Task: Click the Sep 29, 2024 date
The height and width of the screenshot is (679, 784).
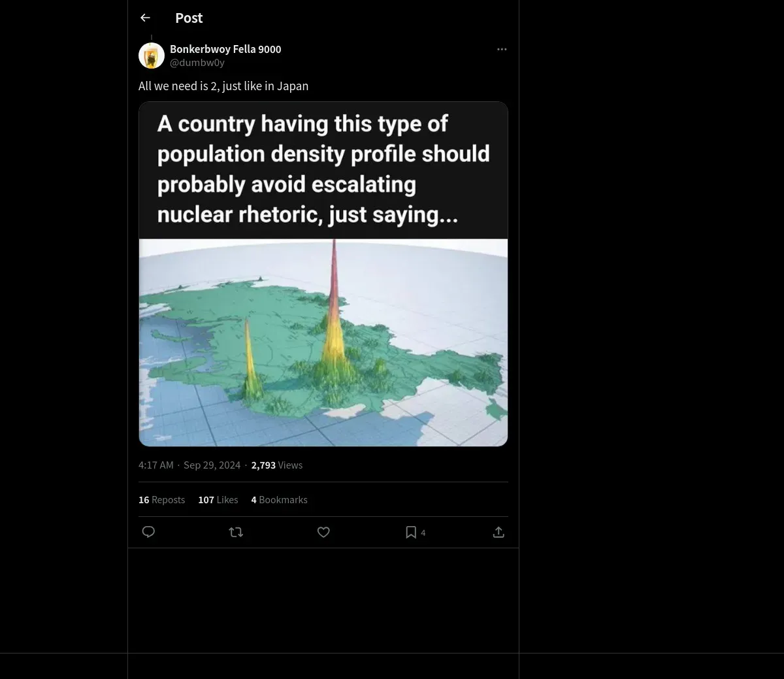Action: tap(212, 465)
